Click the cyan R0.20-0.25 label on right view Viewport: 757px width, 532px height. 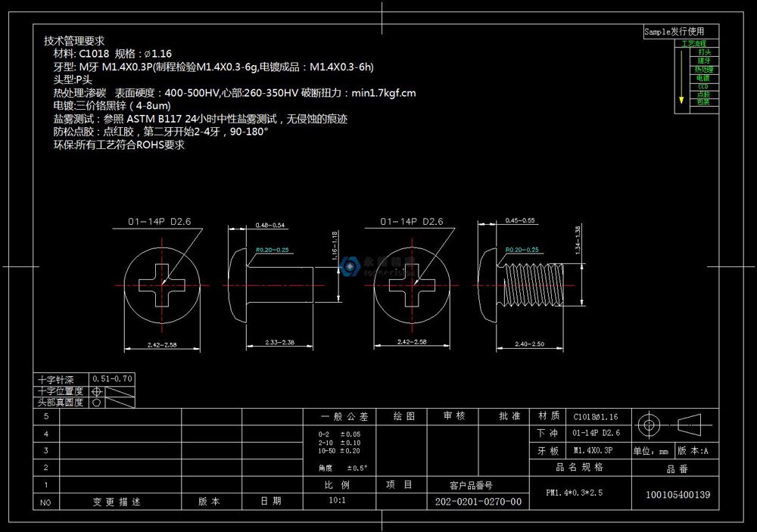click(522, 249)
